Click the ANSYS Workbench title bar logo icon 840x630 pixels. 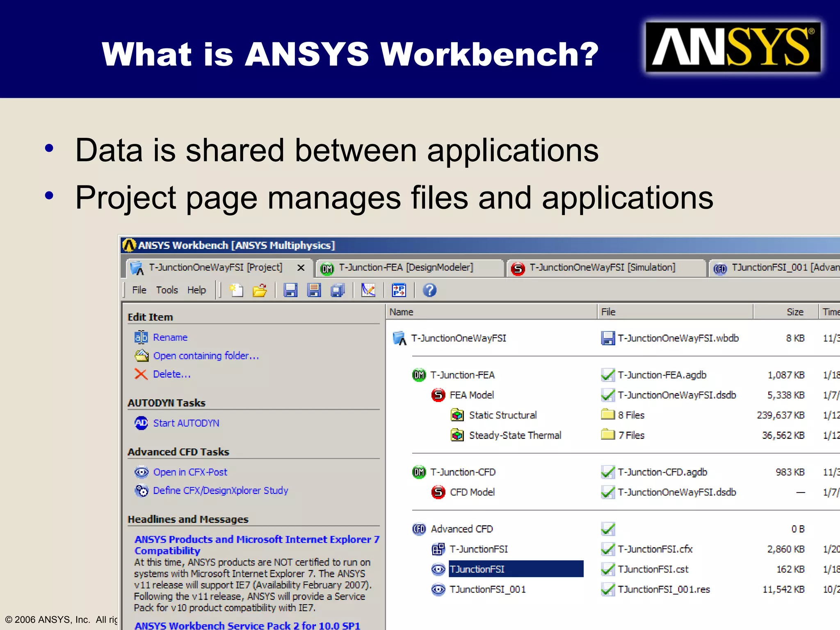(129, 245)
